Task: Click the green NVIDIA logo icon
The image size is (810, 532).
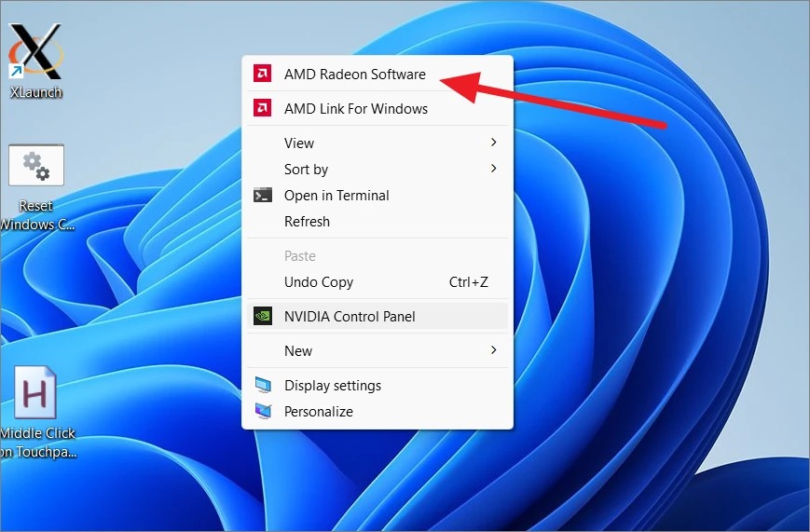Action: (263, 316)
